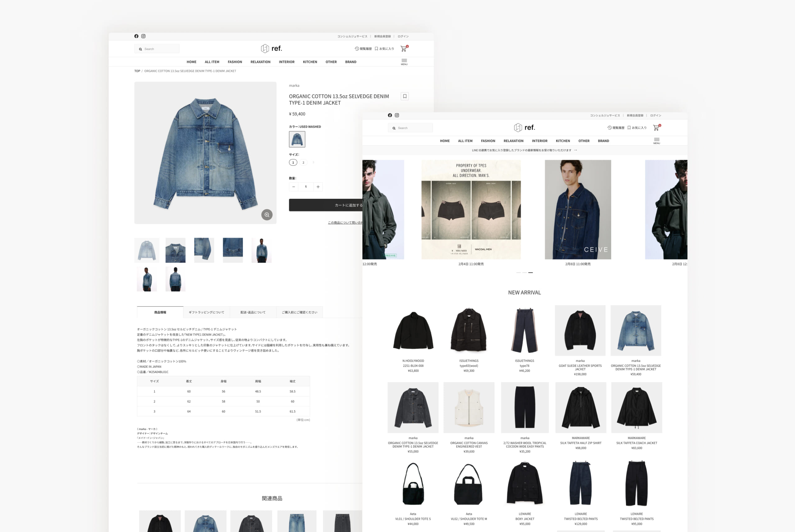Open SILK TAFFETA COACH JACKET product

coord(637,416)
